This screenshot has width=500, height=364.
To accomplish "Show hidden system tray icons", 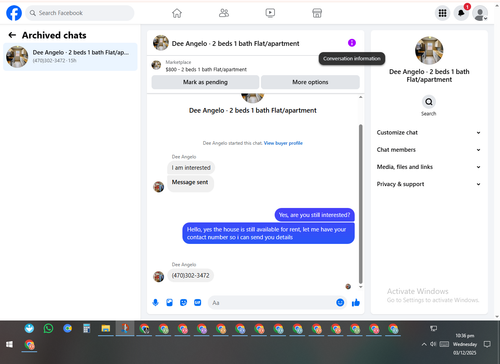I will click(x=424, y=344).
